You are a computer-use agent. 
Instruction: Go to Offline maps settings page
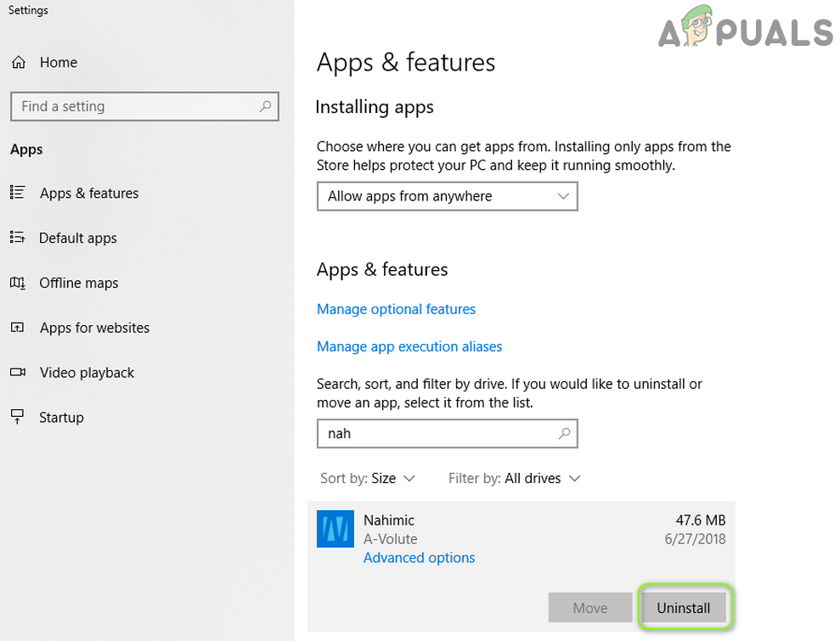[x=79, y=283]
